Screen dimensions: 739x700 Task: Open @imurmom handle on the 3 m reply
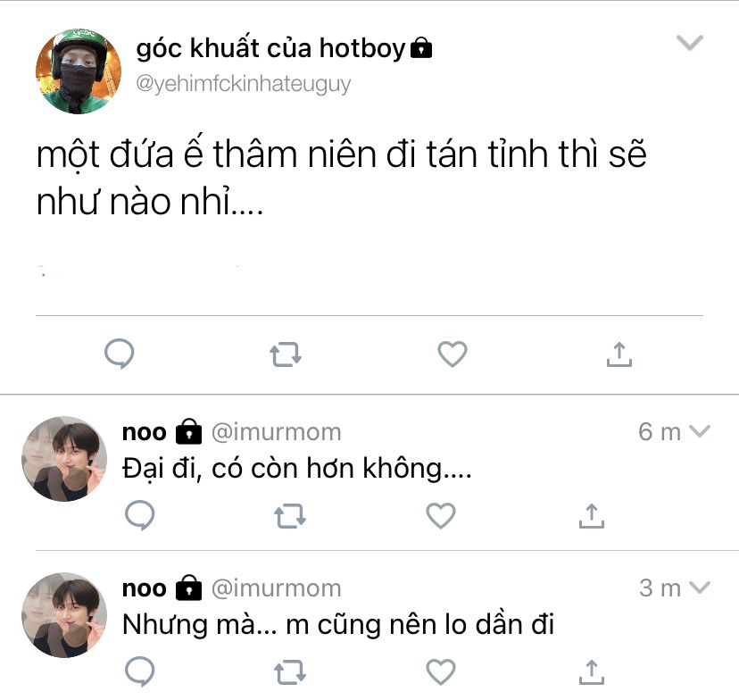(276, 588)
